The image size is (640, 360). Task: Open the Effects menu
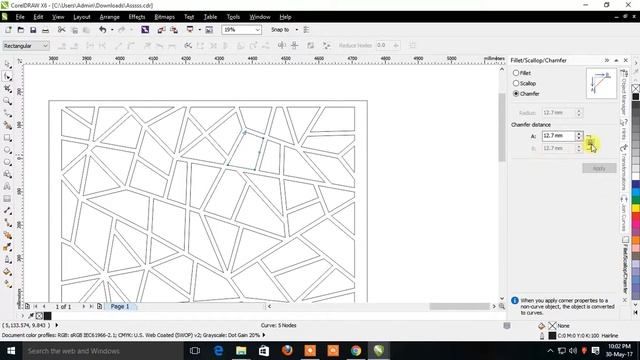pos(137,17)
